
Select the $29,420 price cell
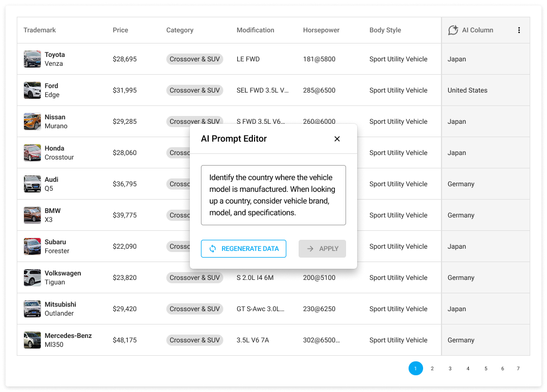[x=124, y=309]
